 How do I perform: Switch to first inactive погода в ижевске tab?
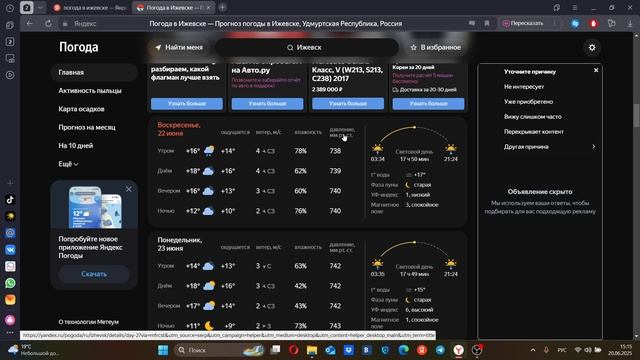[90, 8]
